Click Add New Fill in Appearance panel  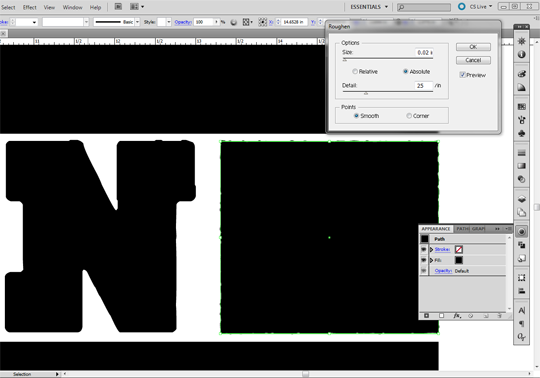click(441, 316)
